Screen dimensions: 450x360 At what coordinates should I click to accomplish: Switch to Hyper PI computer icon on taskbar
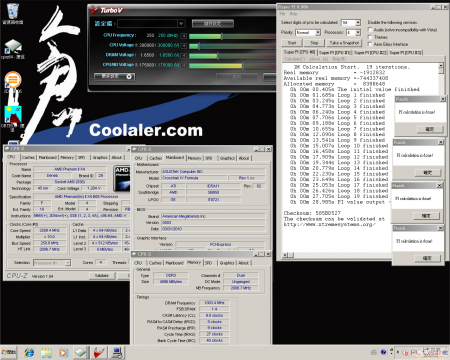117,352
